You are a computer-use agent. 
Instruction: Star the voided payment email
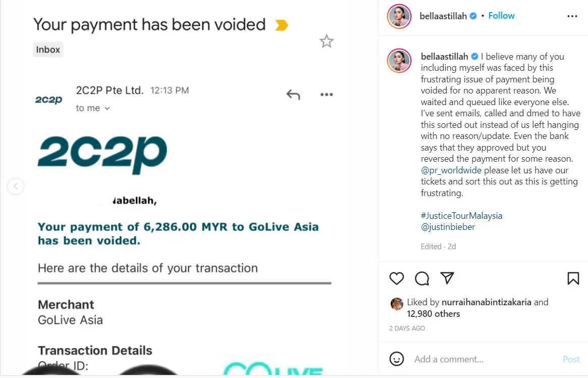(x=327, y=41)
